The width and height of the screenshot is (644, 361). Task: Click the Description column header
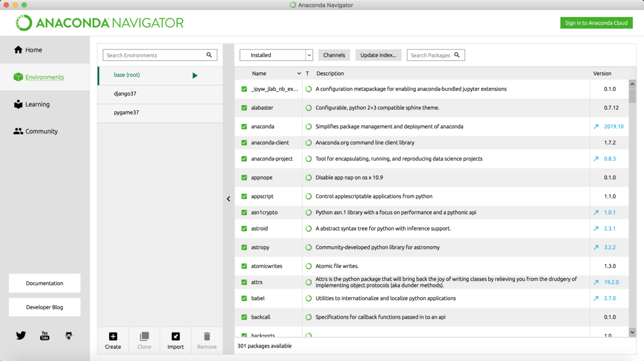(330, 73)
